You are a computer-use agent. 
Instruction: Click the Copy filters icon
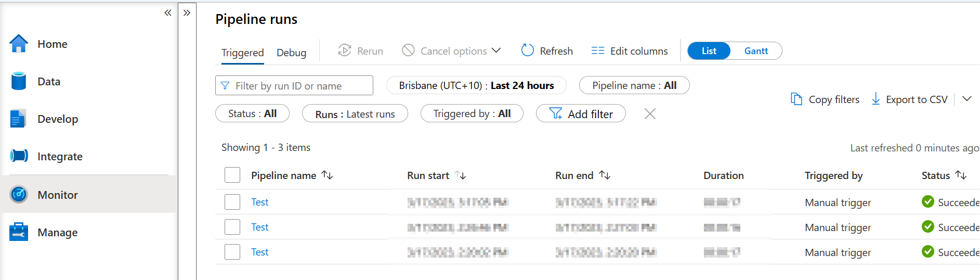coord(796,99)
